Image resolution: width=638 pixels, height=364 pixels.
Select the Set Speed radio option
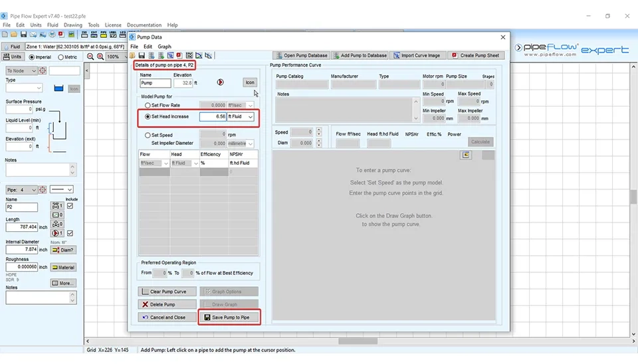pos(148,135)
